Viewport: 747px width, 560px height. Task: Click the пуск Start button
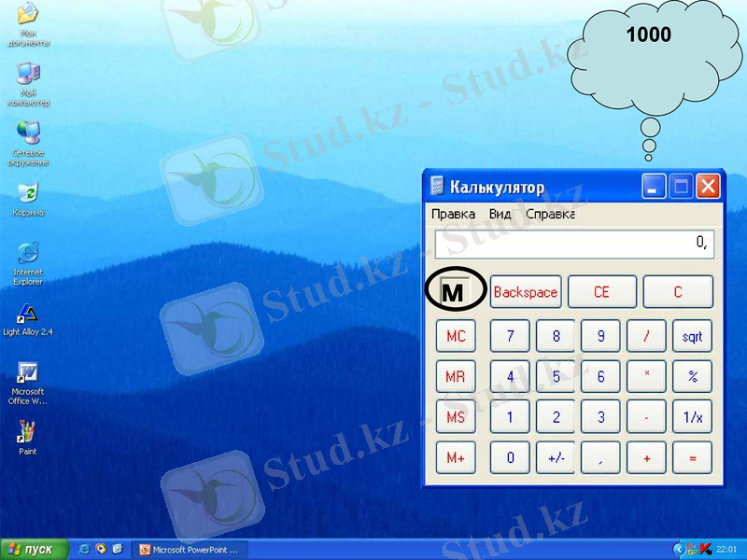click(x=35, y=549)
